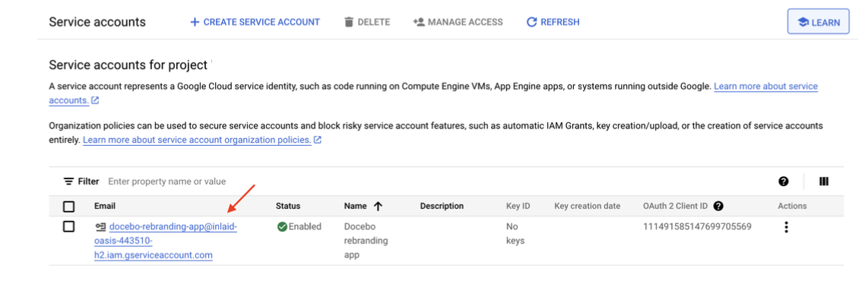Click the filter lines icon
The image size is (868, 284).
68,181
